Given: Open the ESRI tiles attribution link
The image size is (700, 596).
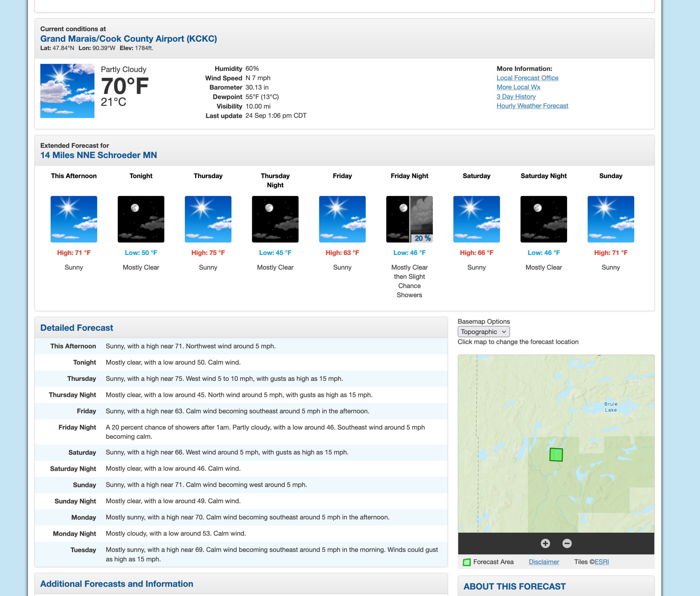Looking at the screenshot, I should tap(601, 562).
